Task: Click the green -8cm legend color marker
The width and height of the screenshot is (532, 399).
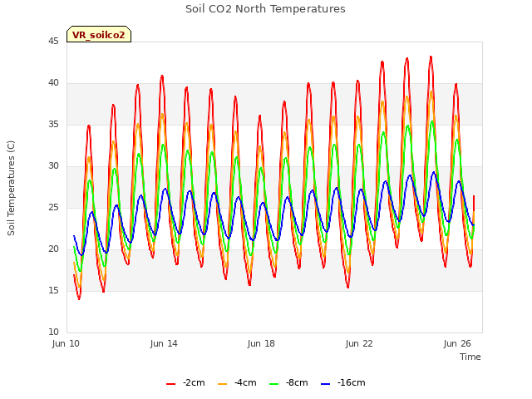Action: click(x=273, y=384)
